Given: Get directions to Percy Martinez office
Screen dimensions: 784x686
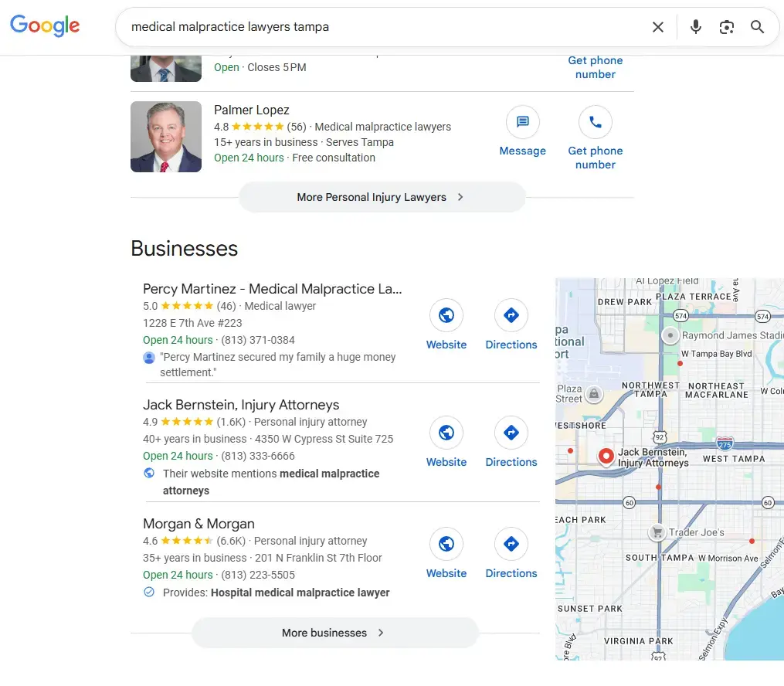Looking at the screenshot, I should coord(511,315).
